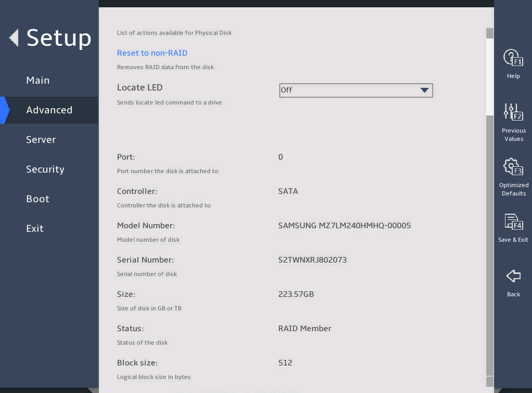Image resolution: width=532 pixels, height=393 pixels.
Task: Click the Locate LED label
Action: pyautogui.click(x=140, y=87)
